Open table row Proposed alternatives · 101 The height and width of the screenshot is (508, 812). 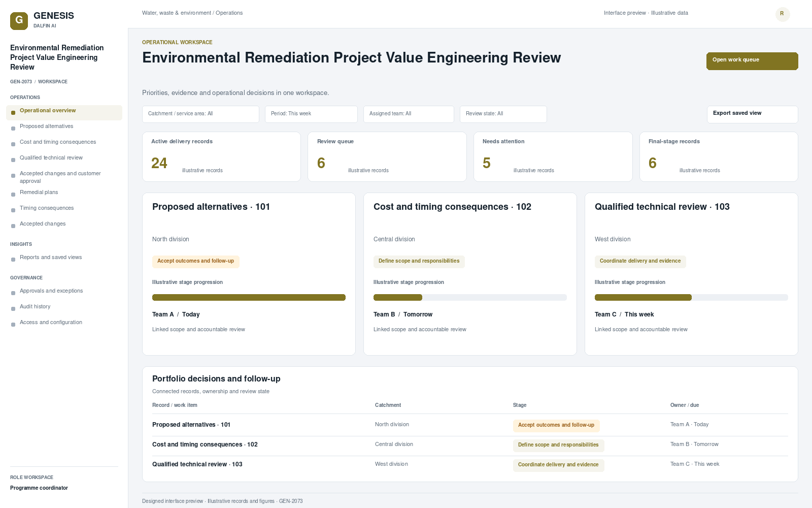click(470, 425)
